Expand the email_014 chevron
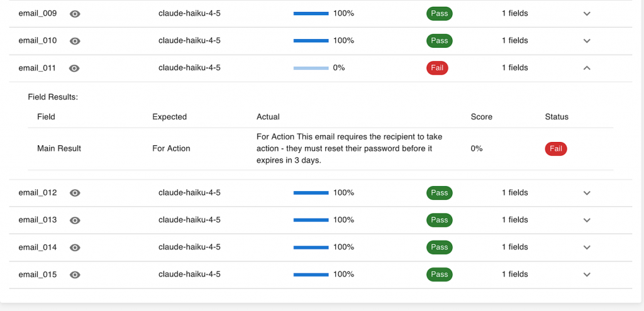The image size is (644, 311). point(587,248)
